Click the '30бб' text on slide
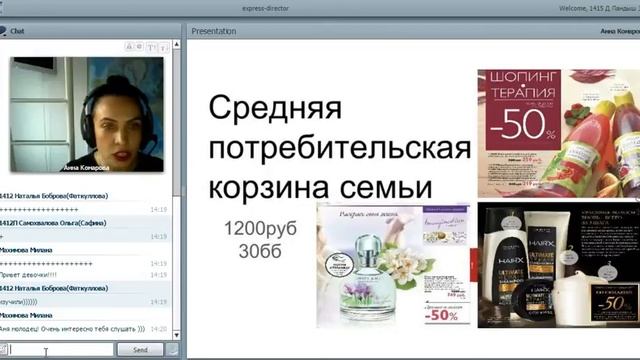640x360 pixels. pyautogui.click(x=260, y=251)
